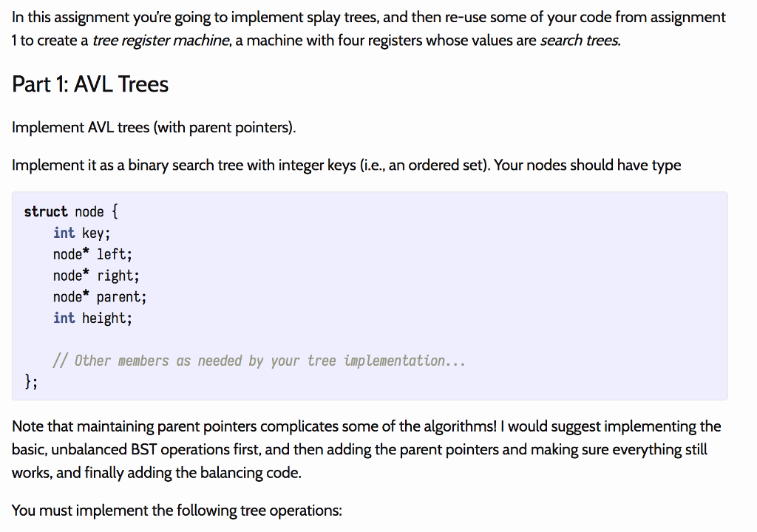The image size is (757, 532).
Task: Click the 'Part 1: AVL Trees' heading
Action: (90, 84)
